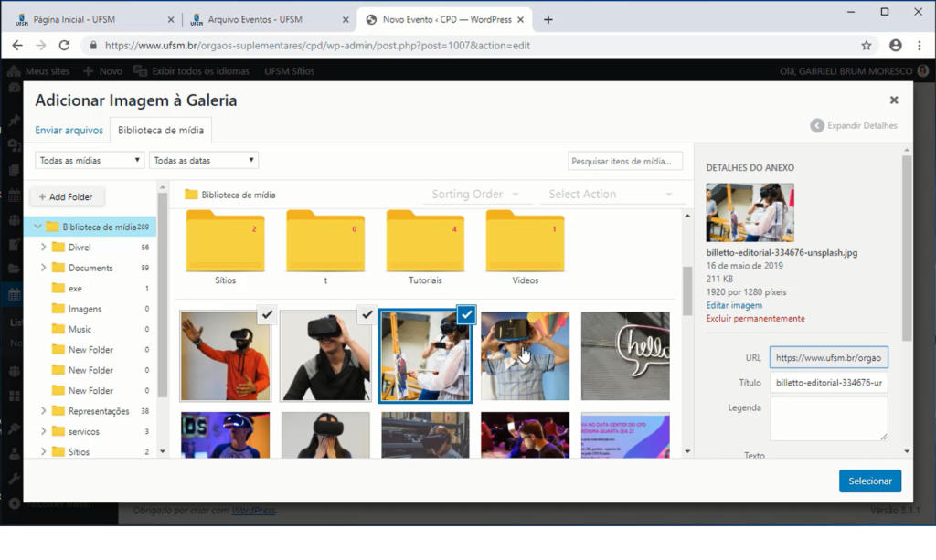Click the Pesquisar itens de mídia search field
This screenshot has width=936, height=560.
625,161
